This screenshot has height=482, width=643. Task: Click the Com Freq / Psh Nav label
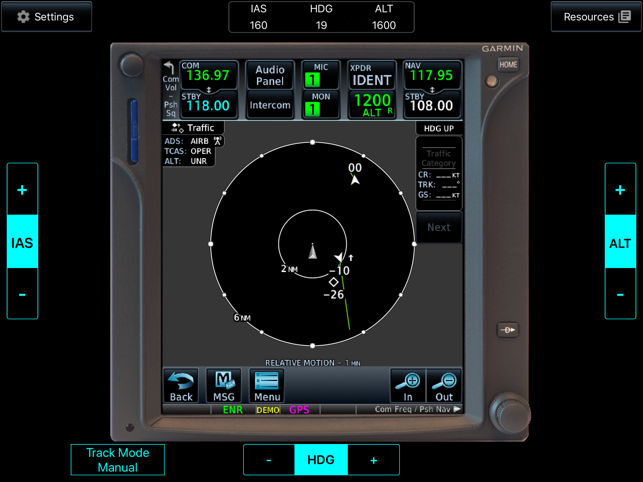click(x=417, y=409)
